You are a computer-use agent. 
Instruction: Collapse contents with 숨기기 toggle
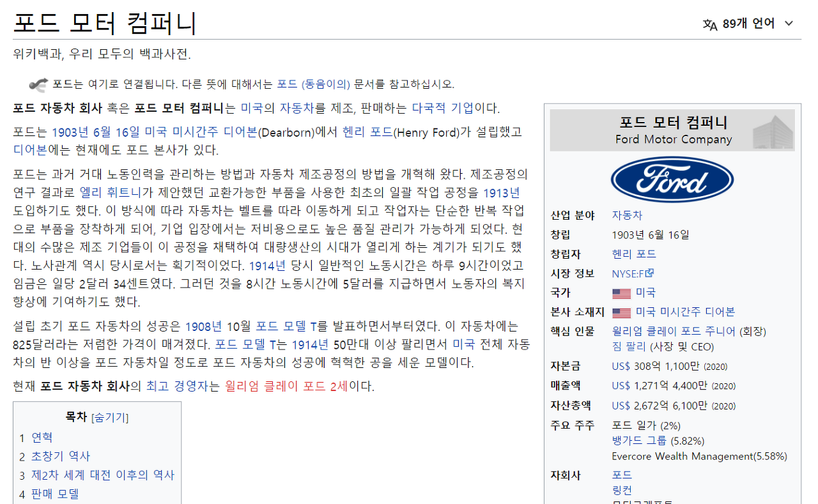coord(110,418)
